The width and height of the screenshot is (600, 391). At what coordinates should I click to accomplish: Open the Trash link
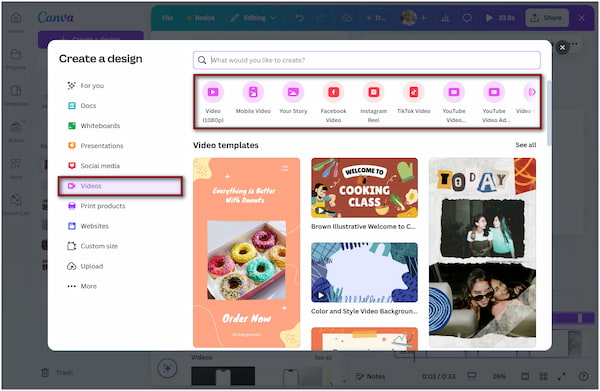57,373
